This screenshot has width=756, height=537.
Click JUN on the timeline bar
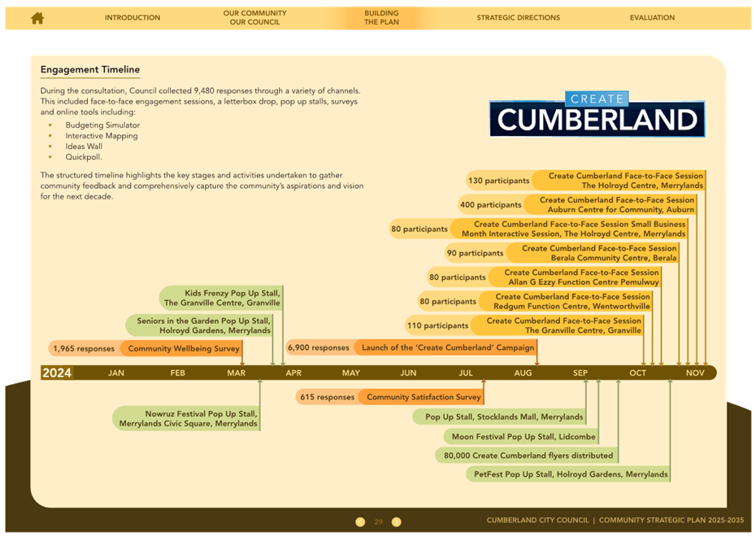pyautogui.click(x=408, y=373)
